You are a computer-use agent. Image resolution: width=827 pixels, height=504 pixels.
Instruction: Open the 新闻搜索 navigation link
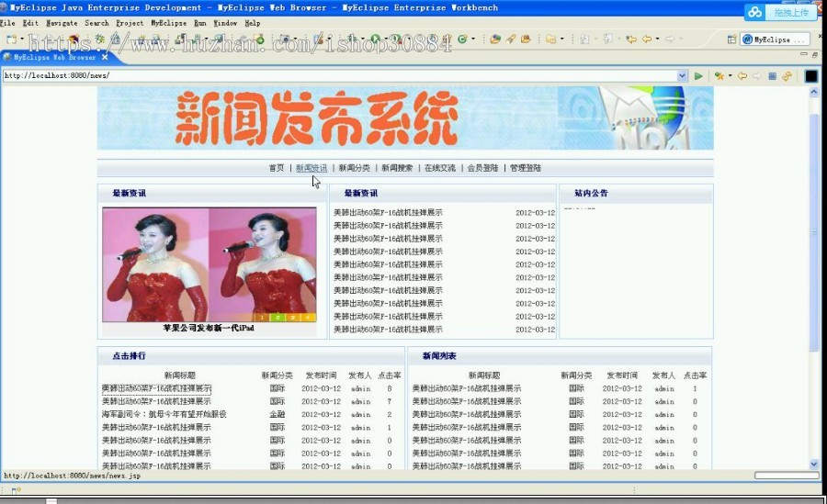pyautogui.click(x=397, y=168)
